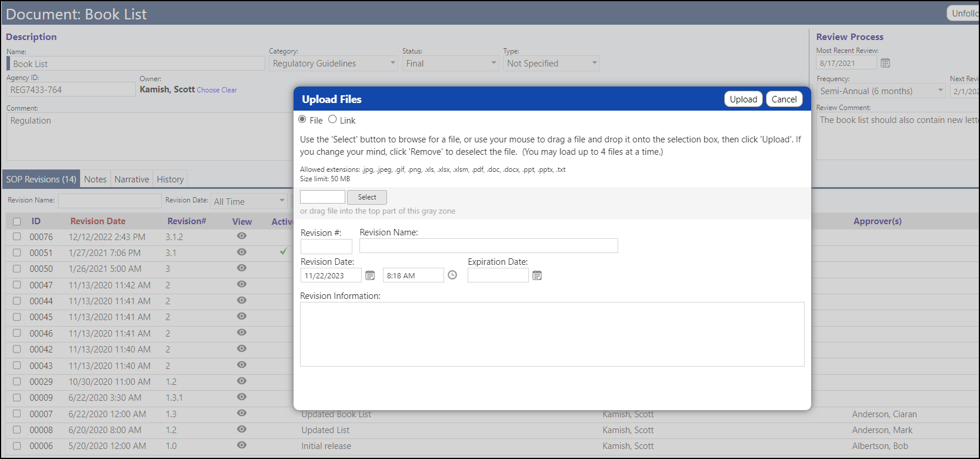
Task: View revision 00008
Action: pos(241,429)
